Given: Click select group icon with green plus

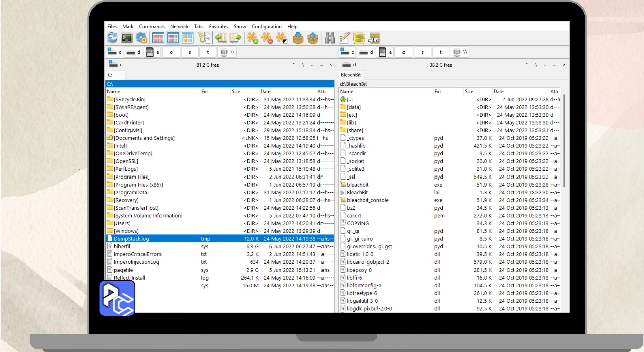Looking at the screenshot, I should click(x=252, y=38).
